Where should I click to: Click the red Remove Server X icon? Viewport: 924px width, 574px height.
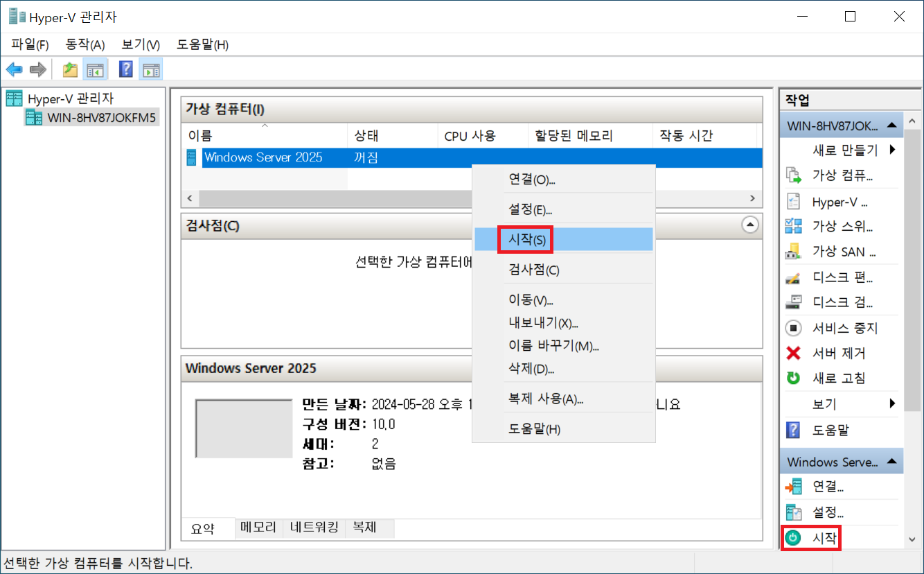793,354
